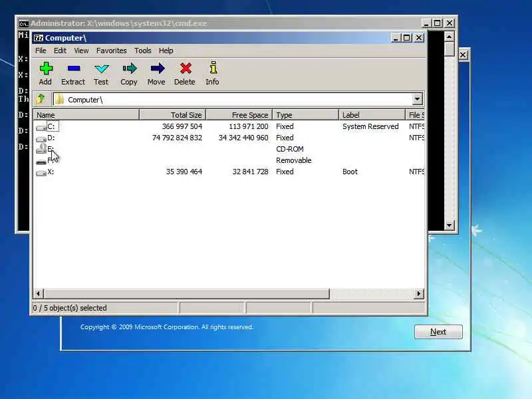Viewport: 532px width, 399px height.
Task: Select the F: removable drive icon
Action: pyautogui.click(x=41, y=162)
